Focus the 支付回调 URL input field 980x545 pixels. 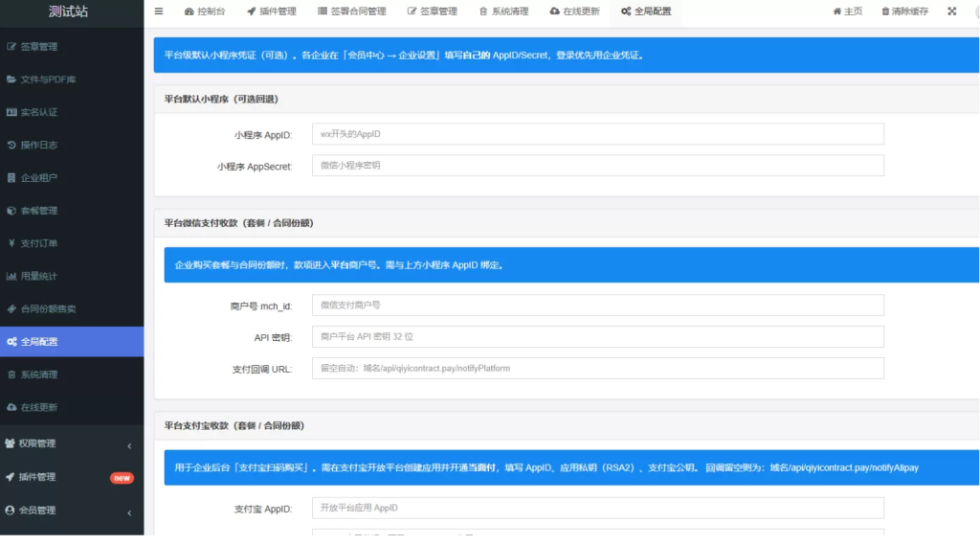597,369
